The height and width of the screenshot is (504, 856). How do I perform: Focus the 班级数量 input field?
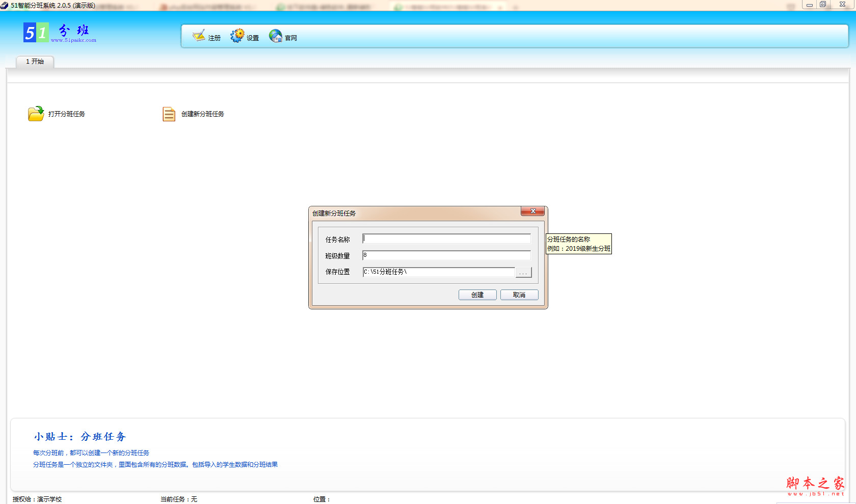pyautogui.click(x=446, y=255)
